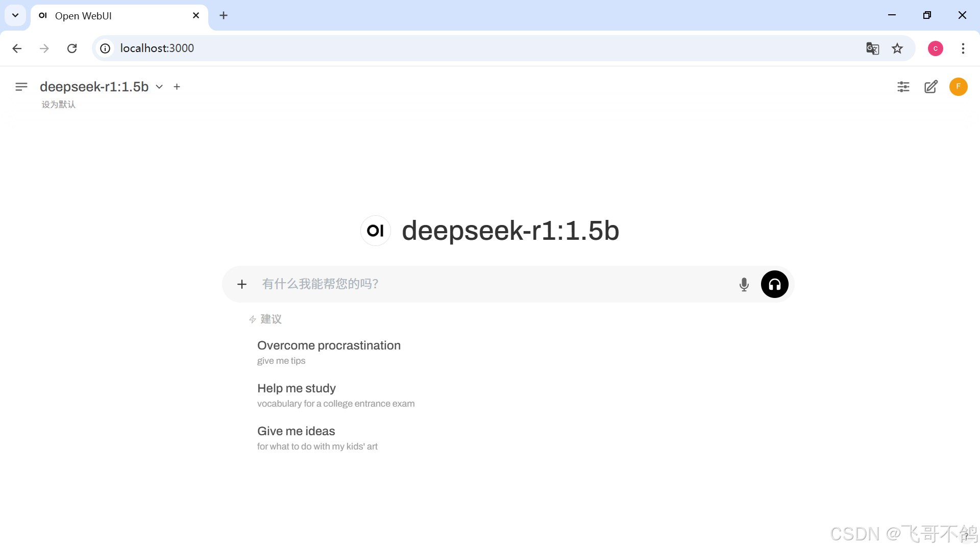Add another model with the plus icon
Screen dimensions: 980x550
pyautogui.click(x=177, y=87)
